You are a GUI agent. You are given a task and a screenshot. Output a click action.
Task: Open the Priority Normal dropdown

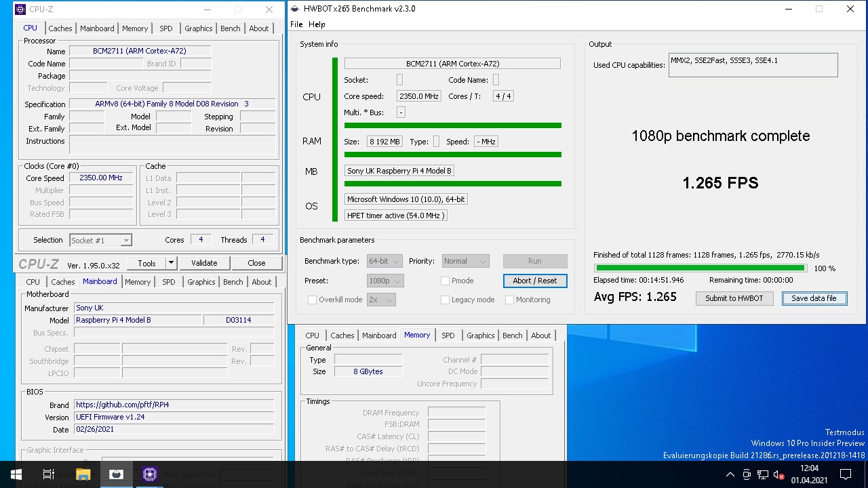click(x=465, y=261)
